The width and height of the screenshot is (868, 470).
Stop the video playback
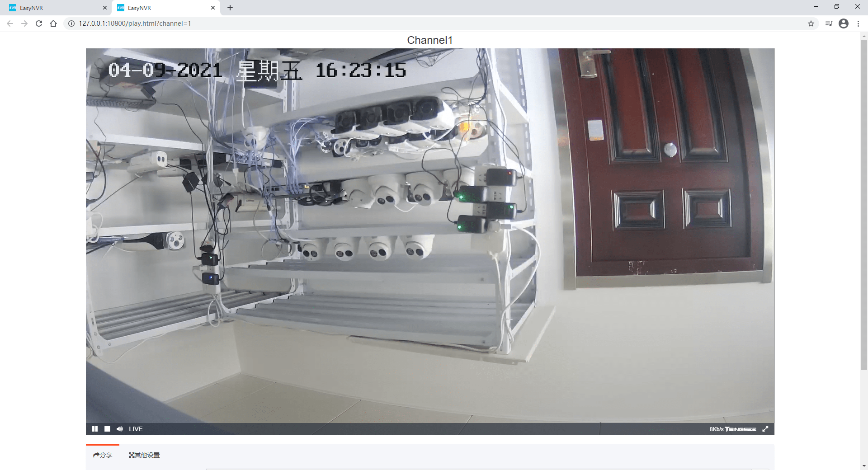click(107, 429)
